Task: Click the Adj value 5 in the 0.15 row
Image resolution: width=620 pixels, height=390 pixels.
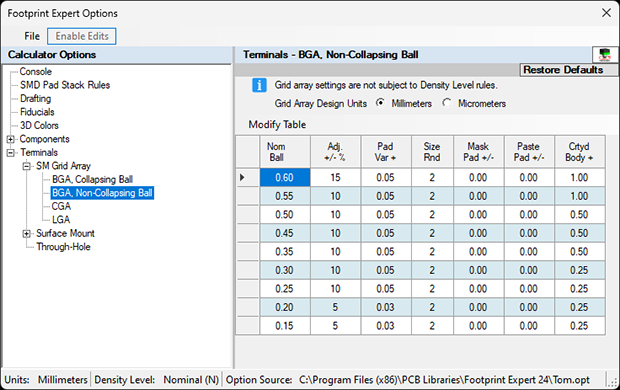Action: (x=335, y=326)
